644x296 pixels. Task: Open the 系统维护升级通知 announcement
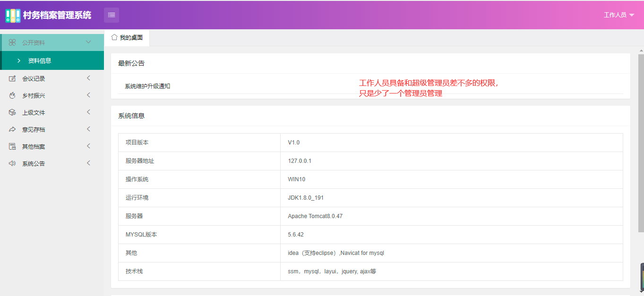click(x=147, y=86)
